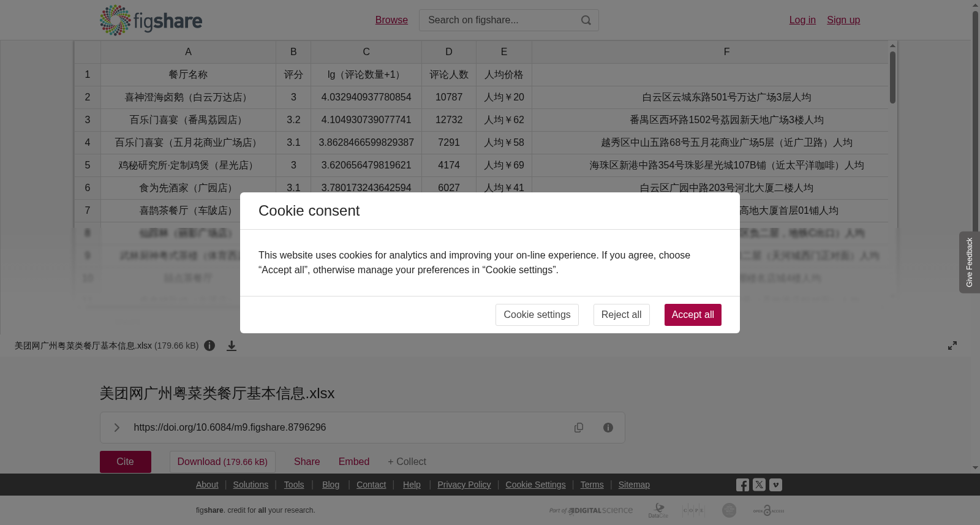Click Reject all cookies
The image size is (980, 525).
click(x=622, y=315)
